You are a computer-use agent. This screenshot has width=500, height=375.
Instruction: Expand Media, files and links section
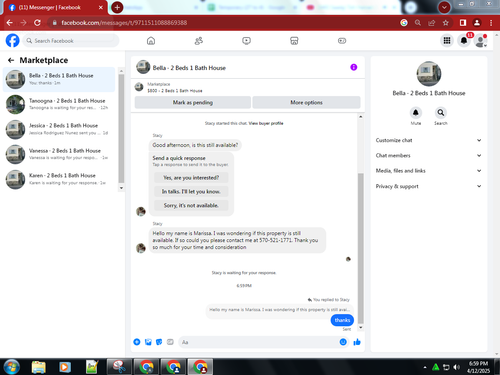point(429,171)
